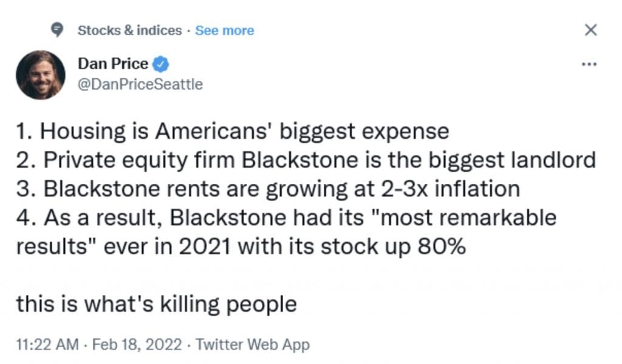Viewport: 622px width, 364px height.
Task: Follow the 'See more' link
Action: (x=225, y=30)
